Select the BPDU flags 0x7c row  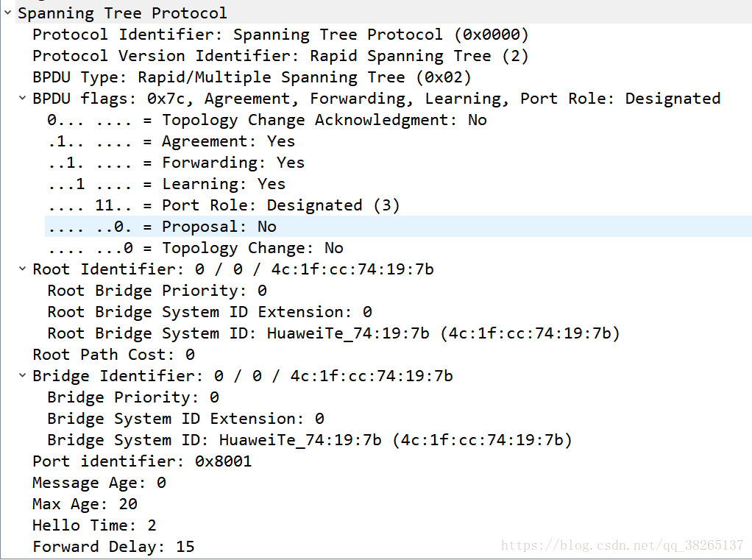tap(377, 99)
